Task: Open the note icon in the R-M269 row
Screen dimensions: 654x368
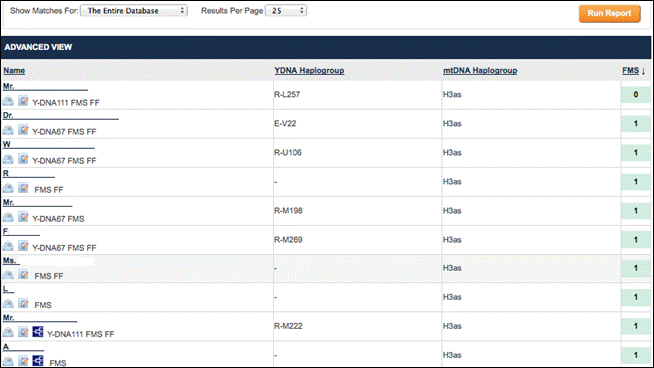Action: coord(23,246)
